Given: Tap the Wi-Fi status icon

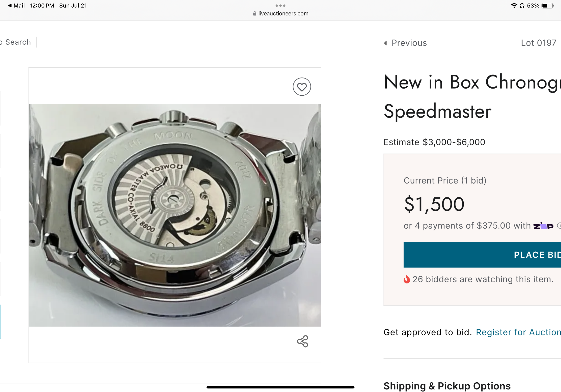Looking at the screenshot, I should pyautogui.click(x=514, y=6).
